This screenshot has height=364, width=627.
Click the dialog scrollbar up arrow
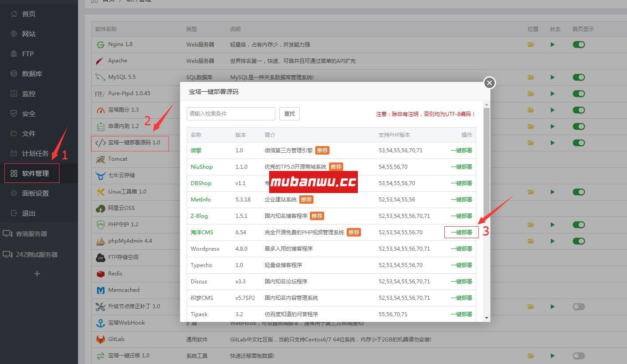click(x=486, y=105)
